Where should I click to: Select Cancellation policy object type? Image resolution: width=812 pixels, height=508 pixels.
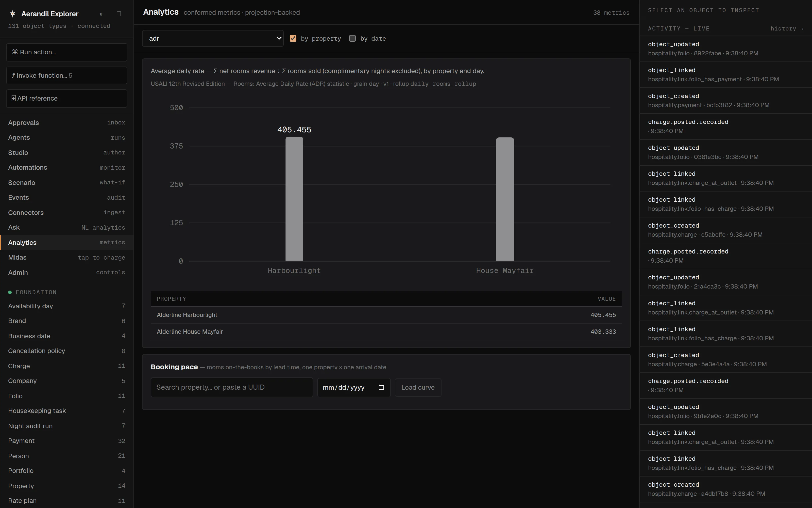pyautogui.click(x=66, y=351)
